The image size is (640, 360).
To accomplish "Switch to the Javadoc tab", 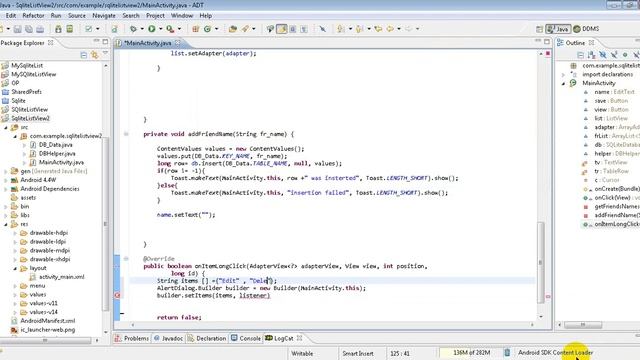I will pyautogui.click(x=168, y=338).
